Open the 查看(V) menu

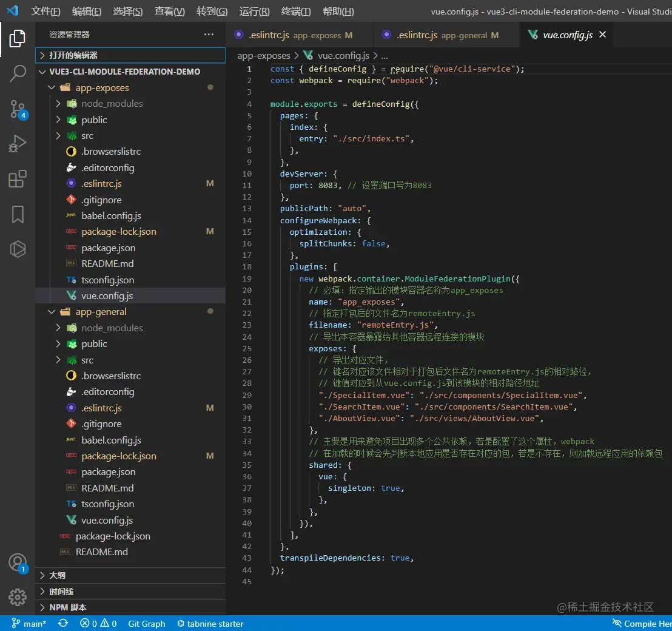(x=169, y=11)
